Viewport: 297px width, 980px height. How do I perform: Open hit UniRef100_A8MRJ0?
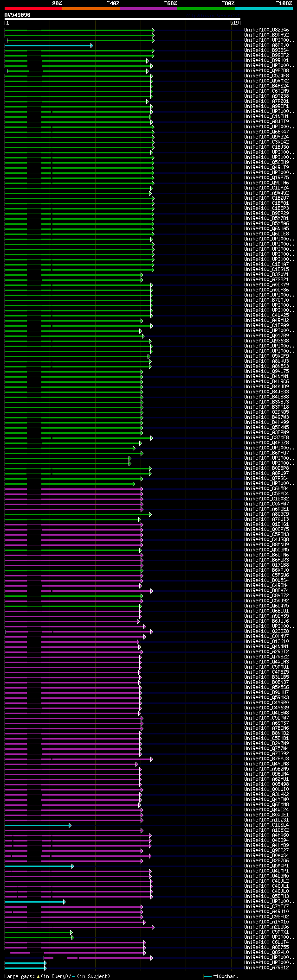pyautogui.click(x=266, y=45)
